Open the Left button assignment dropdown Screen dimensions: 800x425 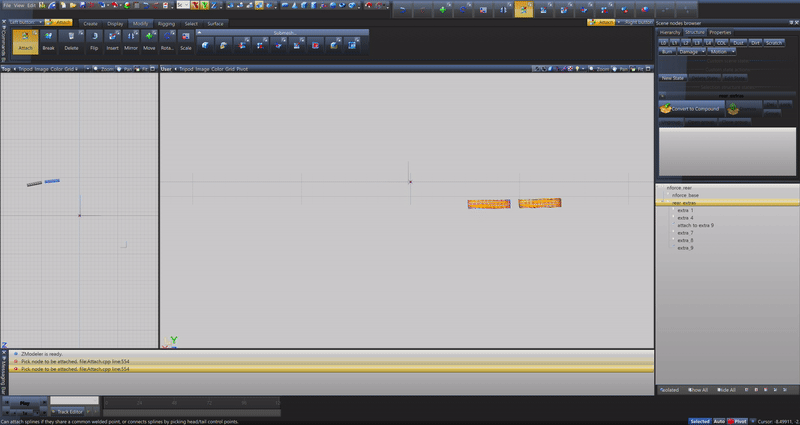pyautogui.click(x=22, y=22)
